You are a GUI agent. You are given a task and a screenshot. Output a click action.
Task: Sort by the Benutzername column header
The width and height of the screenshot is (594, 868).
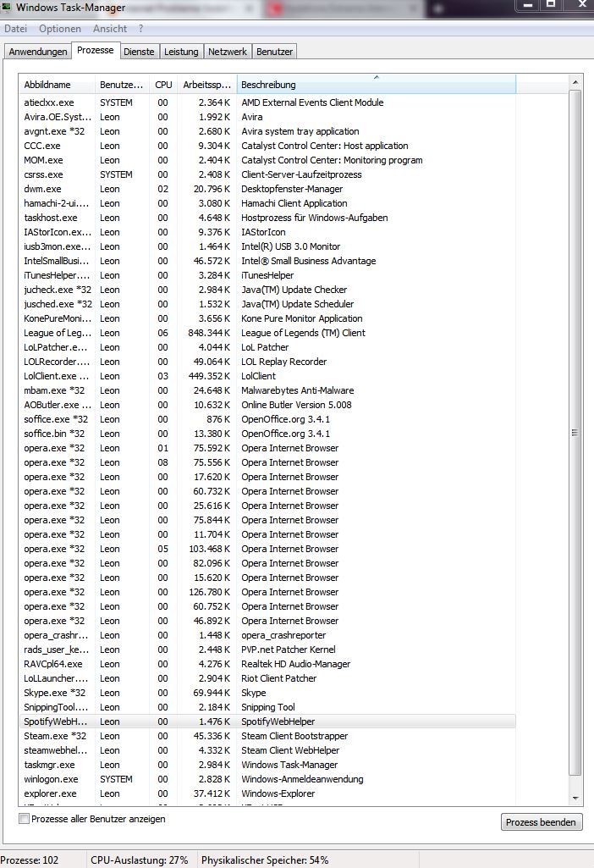tap(122, 85)
